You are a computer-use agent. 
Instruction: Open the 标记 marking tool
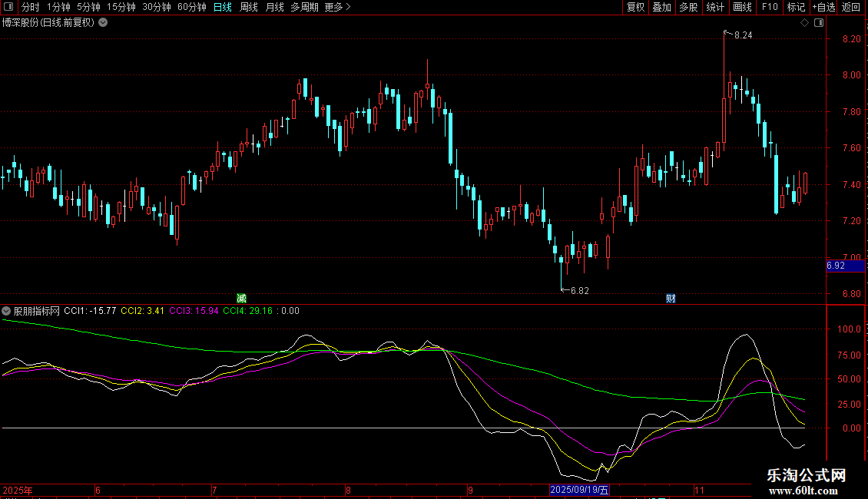[796, 7]
